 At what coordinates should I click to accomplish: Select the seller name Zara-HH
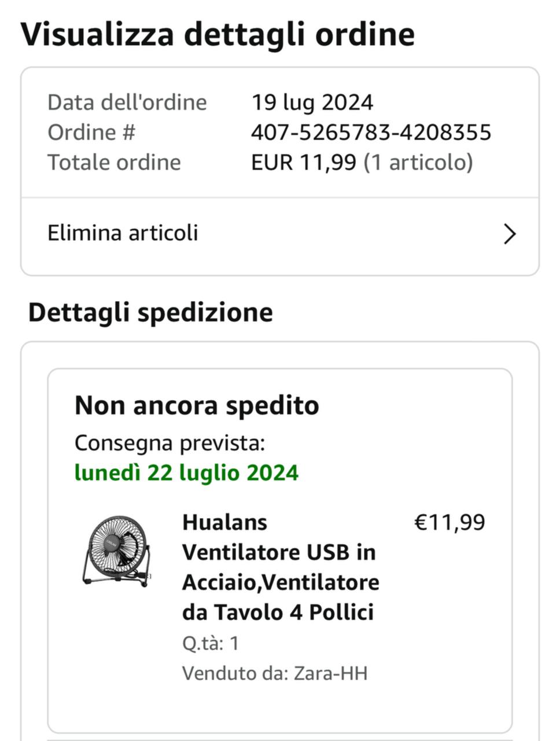pyautogui.click(x=331, y=673)
